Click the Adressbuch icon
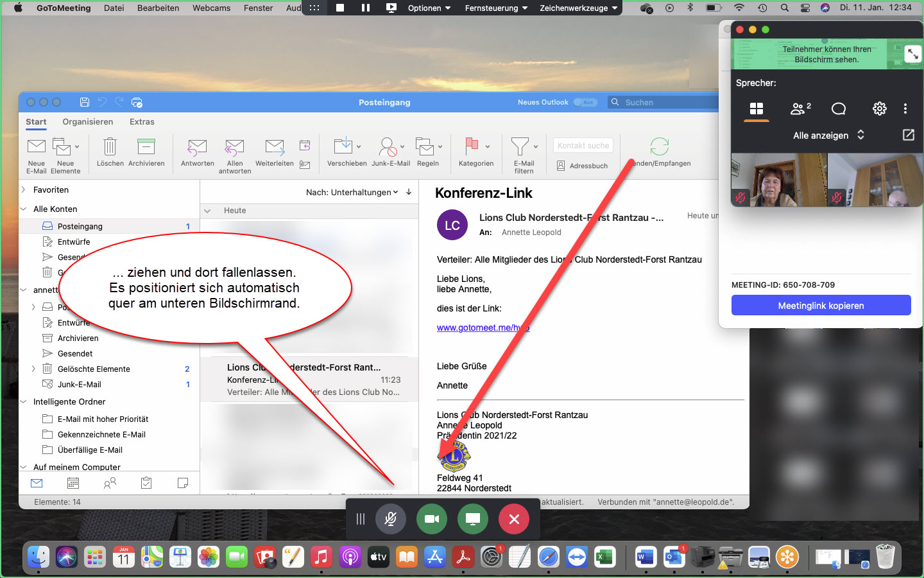The image size is (924, 578). 561,166
